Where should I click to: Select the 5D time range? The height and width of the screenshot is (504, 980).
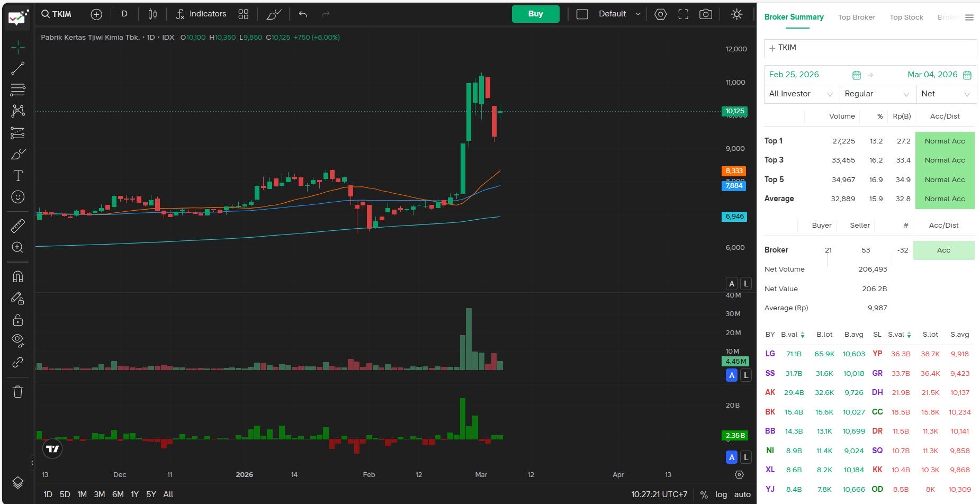pos(65,494)
